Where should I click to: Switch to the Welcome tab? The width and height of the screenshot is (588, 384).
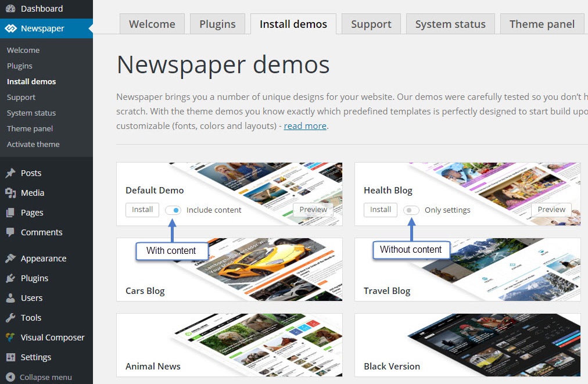click(152, 24)
